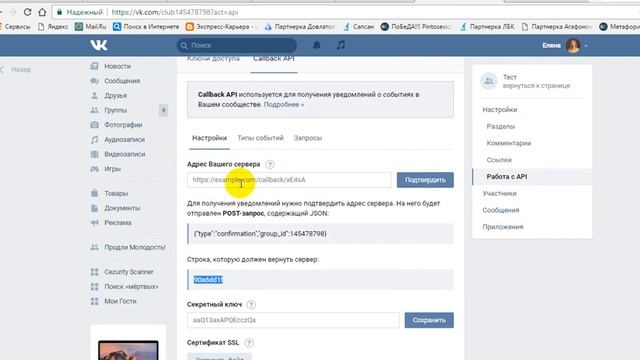
Task: Click help icon next to Адрес Вашего сервера
Action: pyautogui.click(x=269, y=164)
